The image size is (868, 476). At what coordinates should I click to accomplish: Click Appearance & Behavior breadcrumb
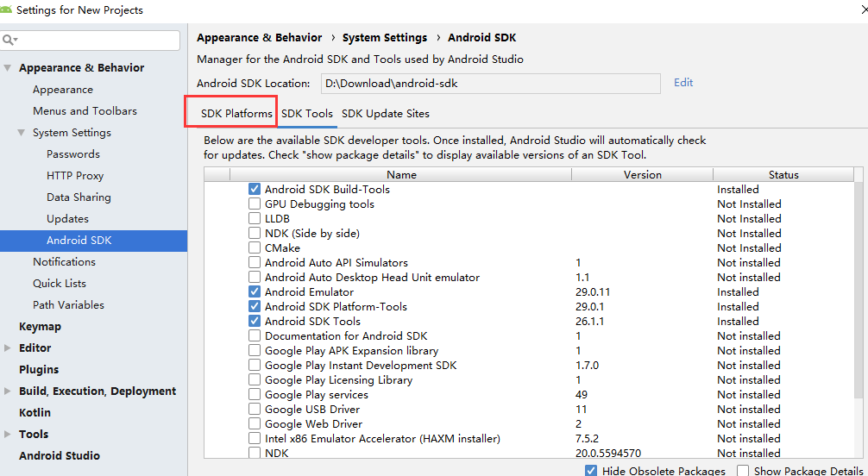pyautogui.click(x=259, y=38)
